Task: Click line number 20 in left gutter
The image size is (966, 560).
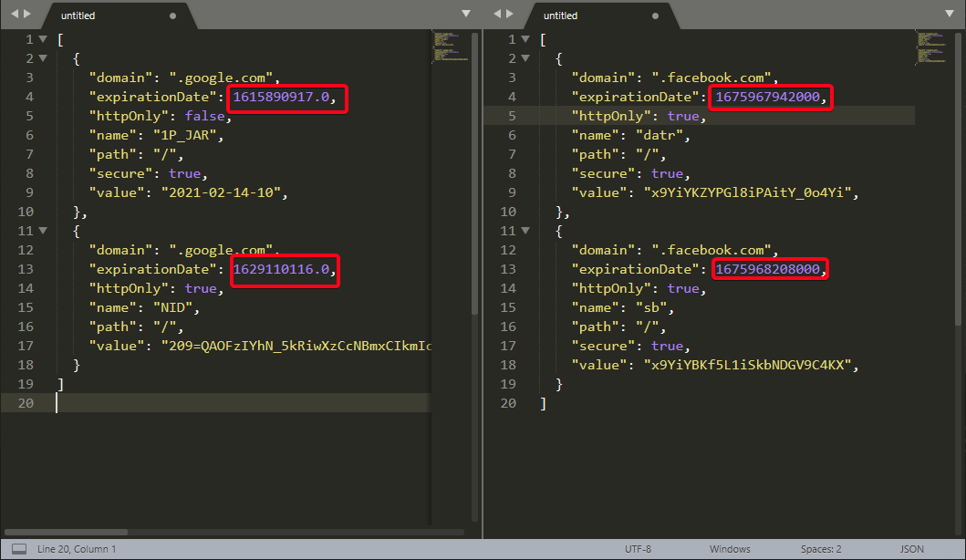Action: click(26, 403)
